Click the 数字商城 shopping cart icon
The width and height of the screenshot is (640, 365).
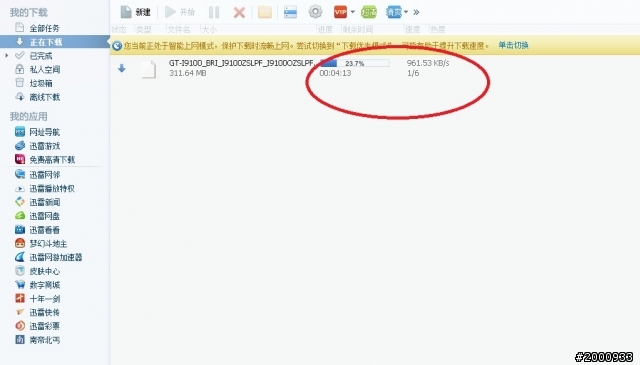tap(20, 285)
